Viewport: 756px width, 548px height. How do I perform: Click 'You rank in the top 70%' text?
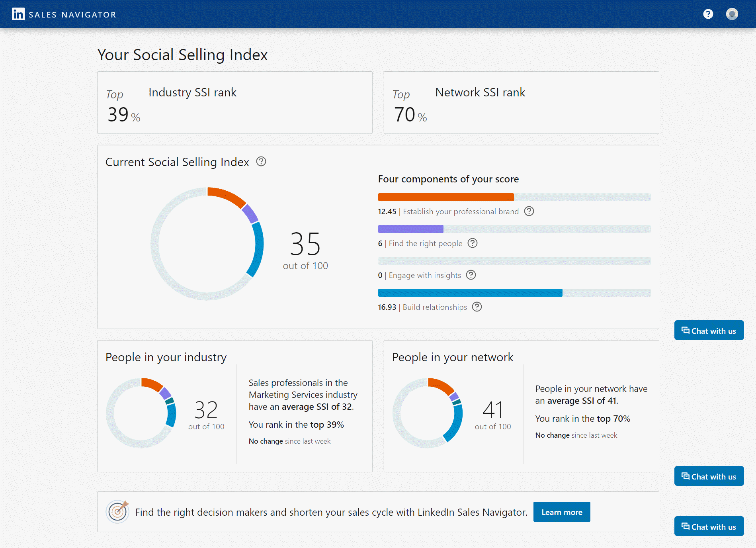(x=583, y=419)
